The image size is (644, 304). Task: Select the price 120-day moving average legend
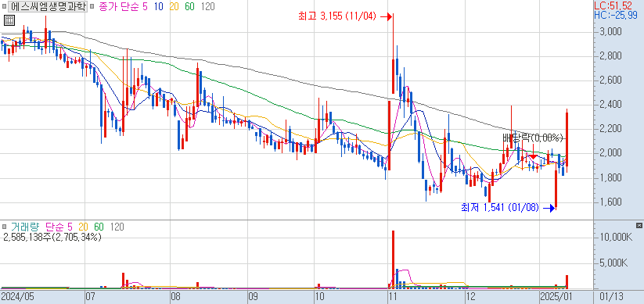[207, 6]
